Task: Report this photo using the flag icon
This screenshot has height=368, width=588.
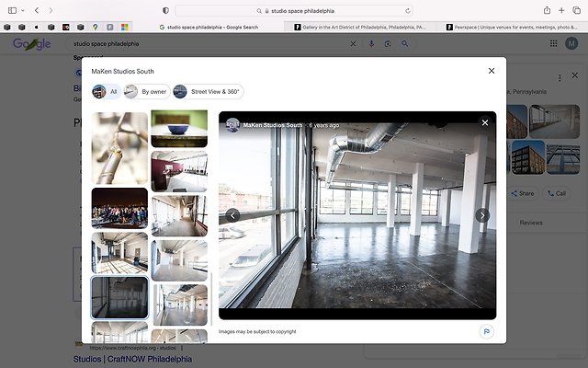Action: click(485, 331)
